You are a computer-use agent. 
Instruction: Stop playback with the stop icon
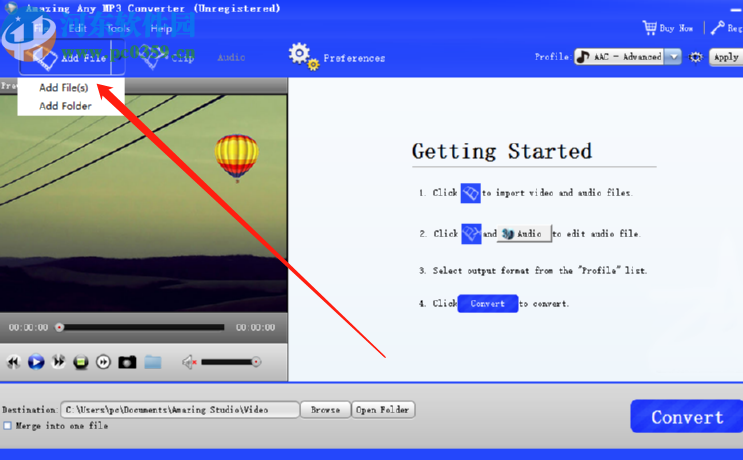coord(81,362)
